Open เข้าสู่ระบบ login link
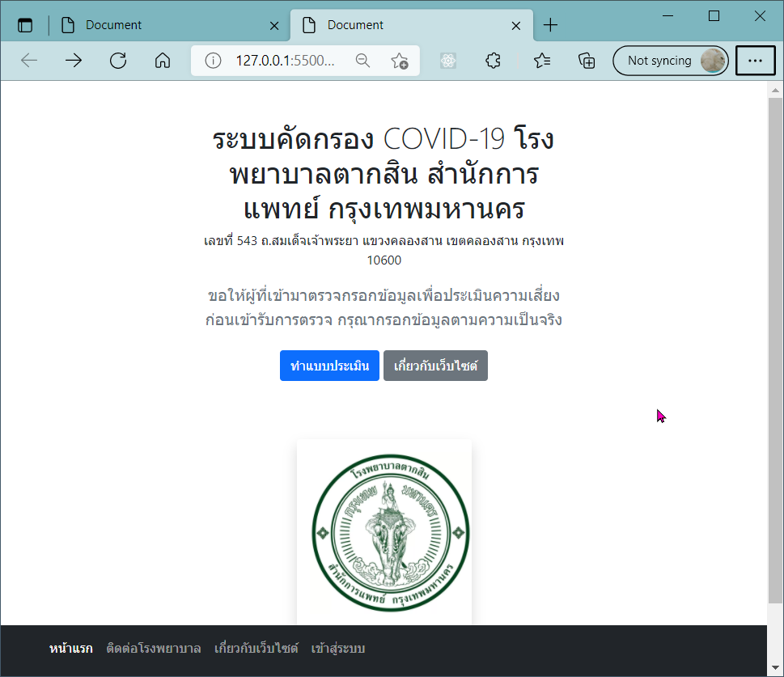Screen dimensions: 784x677 (x=338, y=649)
